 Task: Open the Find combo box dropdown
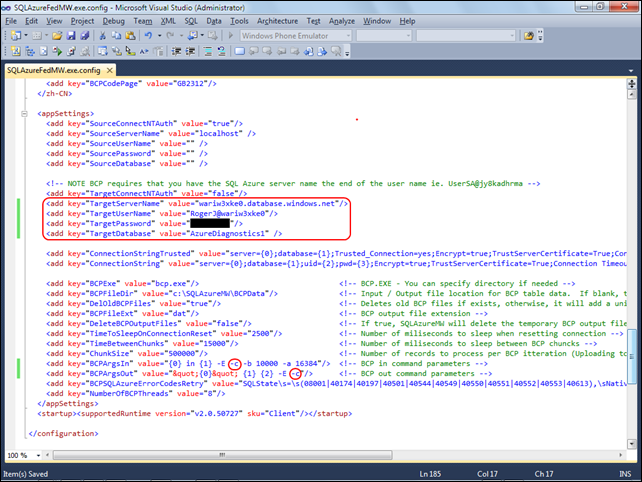512,36
